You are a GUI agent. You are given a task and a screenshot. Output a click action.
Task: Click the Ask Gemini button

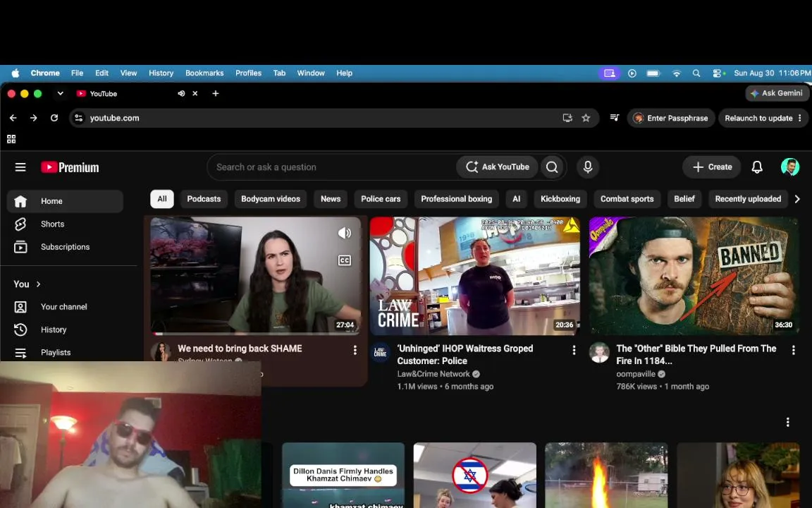click(777, 93)
